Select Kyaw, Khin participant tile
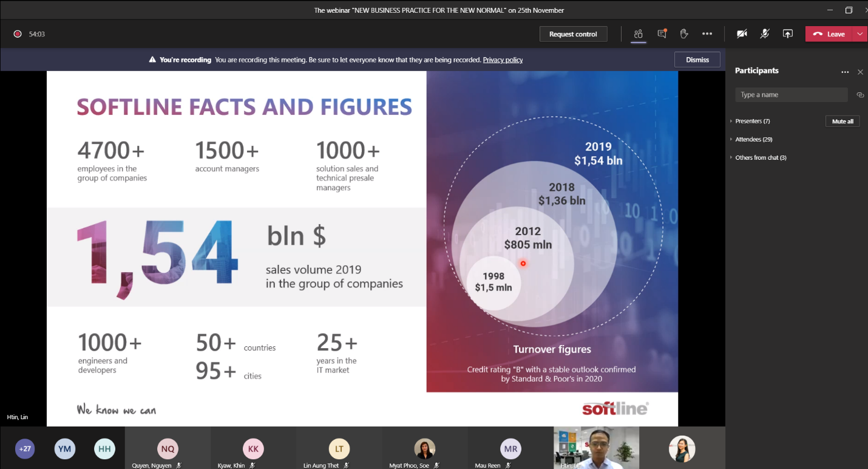The image size is (868, 469). click(x=253, y=448)
